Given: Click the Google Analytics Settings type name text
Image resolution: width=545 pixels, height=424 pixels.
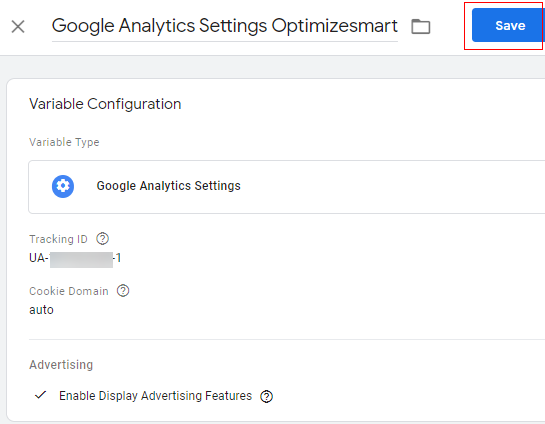Looking at the screenshot, I should 169,186.
